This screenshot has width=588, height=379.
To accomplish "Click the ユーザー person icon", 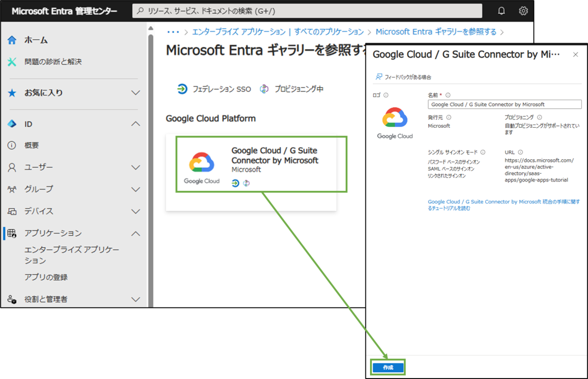I will [x=12, y=167].
